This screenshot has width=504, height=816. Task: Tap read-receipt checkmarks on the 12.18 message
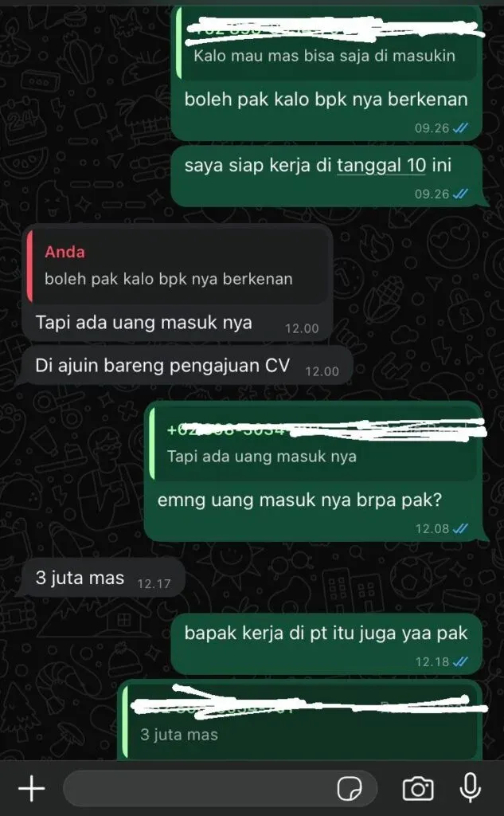pos(460,661)
